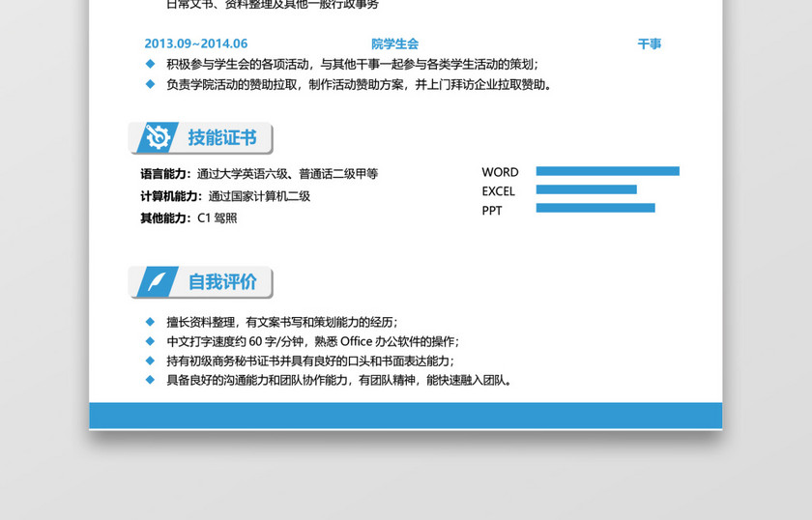Click the diamond bullet before 中文打字速度
The width and height of the screenshot is (812, 520).
tap(150, 341)
